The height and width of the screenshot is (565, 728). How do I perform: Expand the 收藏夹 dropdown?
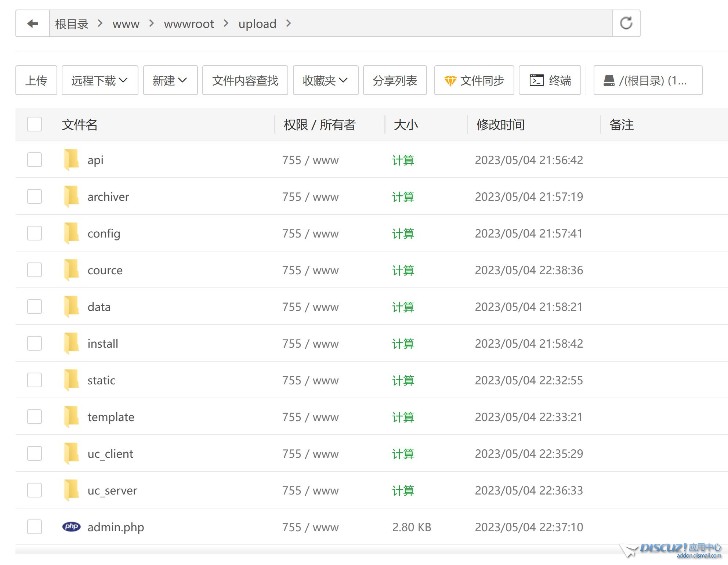325,80
